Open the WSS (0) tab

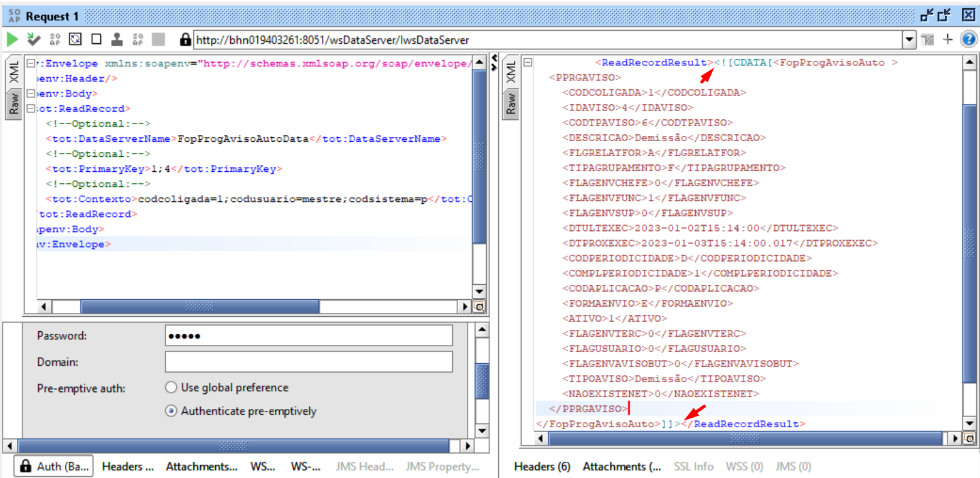744,466
